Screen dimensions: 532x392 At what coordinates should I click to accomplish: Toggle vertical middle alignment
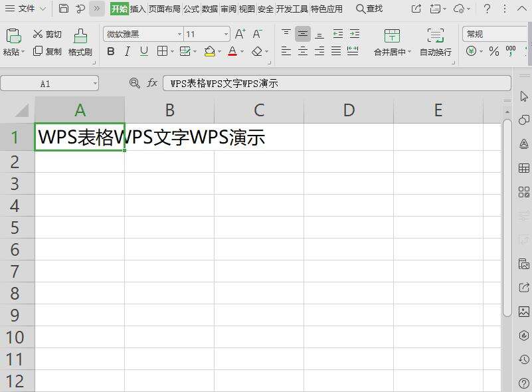pos(303,34)
